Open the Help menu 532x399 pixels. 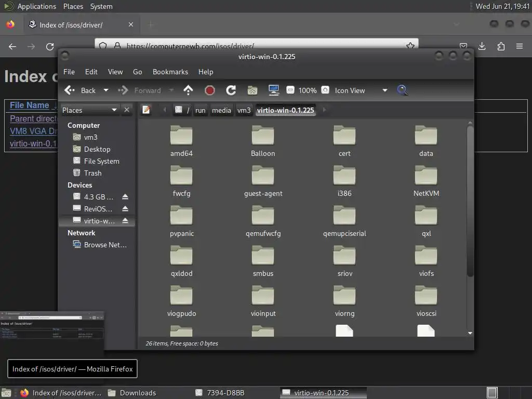tap(206, 72)
